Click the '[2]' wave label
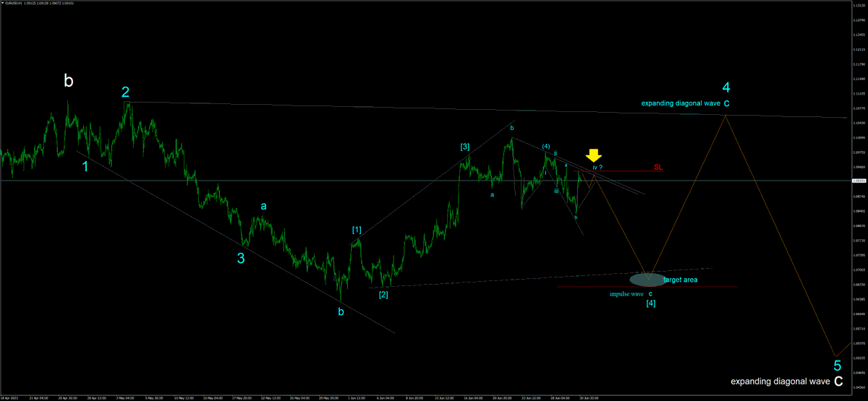 click(383, 294)
